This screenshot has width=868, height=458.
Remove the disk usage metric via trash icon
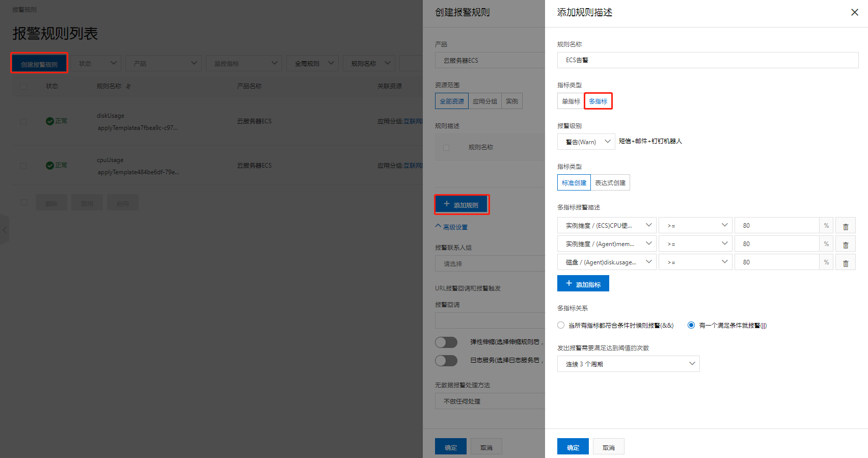pos(846,262)
